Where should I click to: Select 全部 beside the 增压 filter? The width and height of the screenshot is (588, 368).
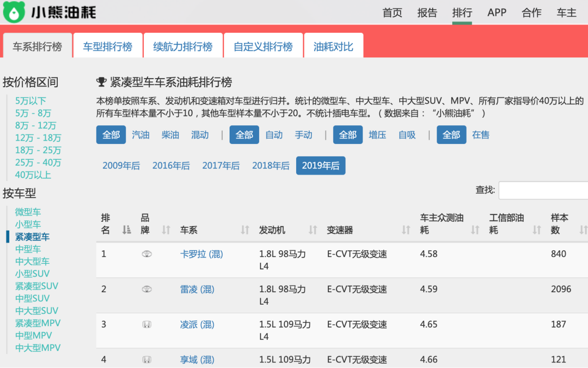pyautogui.click(x=347, y=135)
